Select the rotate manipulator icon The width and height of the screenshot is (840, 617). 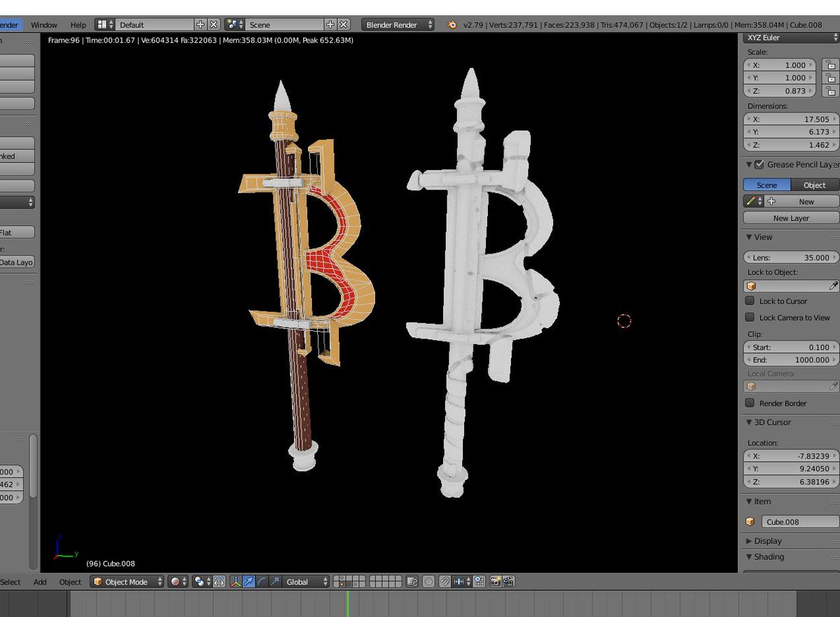click(261, 581)
